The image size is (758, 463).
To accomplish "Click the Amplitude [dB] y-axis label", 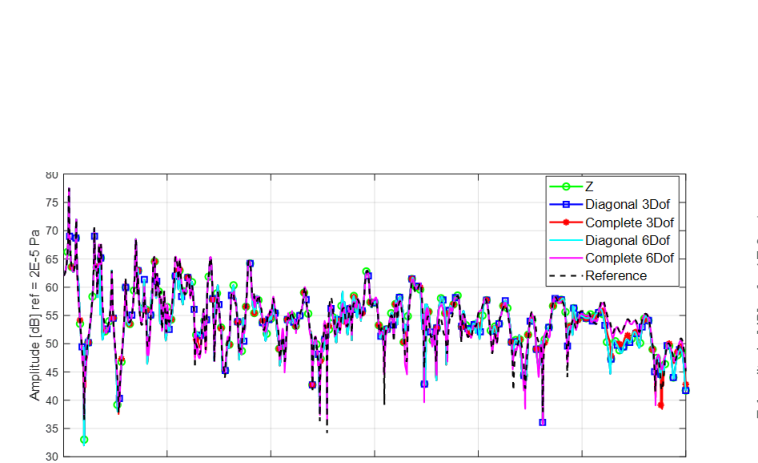I will (35, 314).
